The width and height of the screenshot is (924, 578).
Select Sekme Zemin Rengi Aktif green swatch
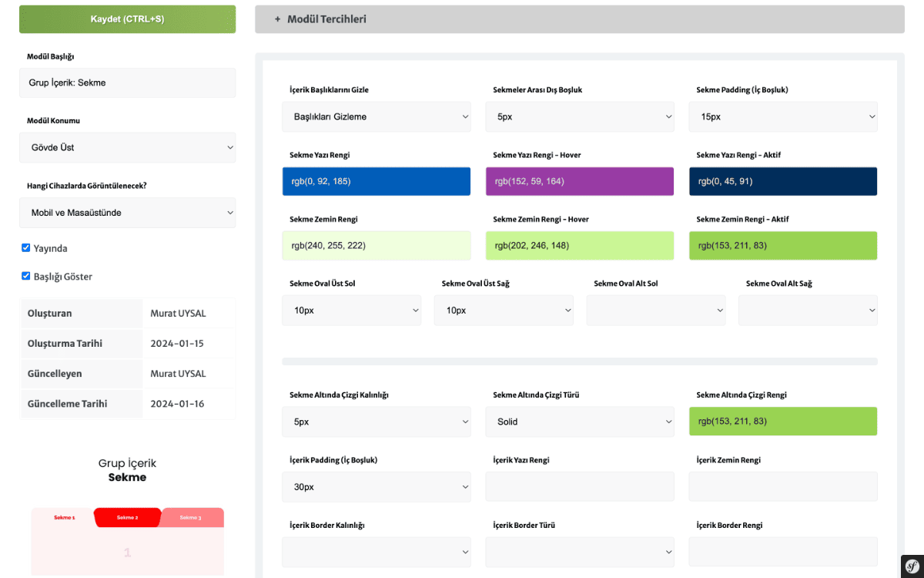[783, 246]
